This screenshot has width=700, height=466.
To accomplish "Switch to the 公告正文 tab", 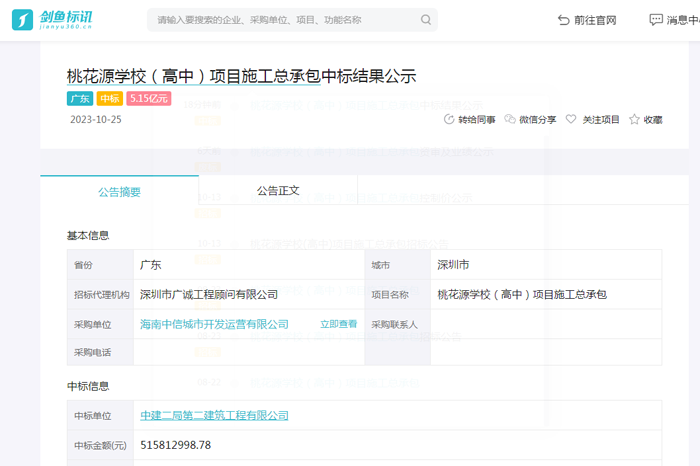I will [x=278, y=191].
